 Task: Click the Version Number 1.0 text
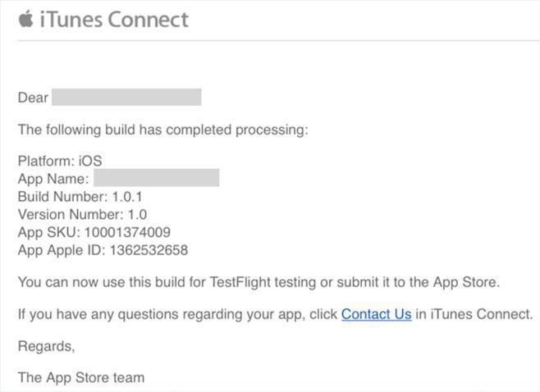pos(82,214)
